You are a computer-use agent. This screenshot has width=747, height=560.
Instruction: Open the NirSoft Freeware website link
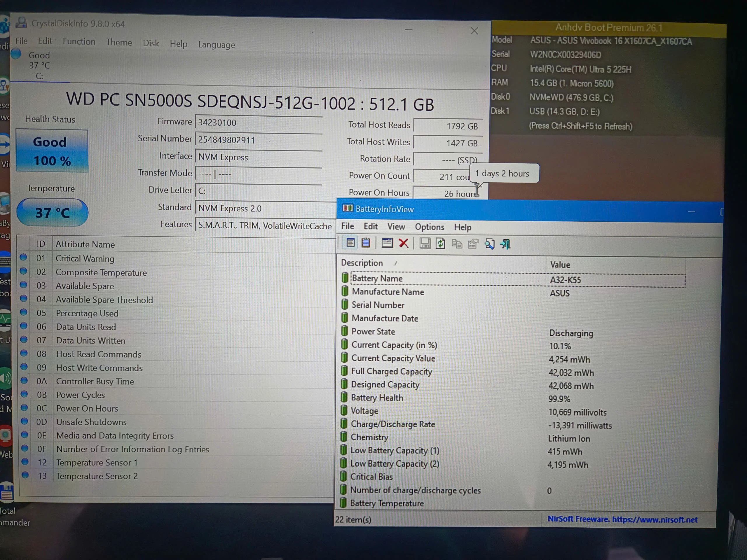tap(622, 519)
